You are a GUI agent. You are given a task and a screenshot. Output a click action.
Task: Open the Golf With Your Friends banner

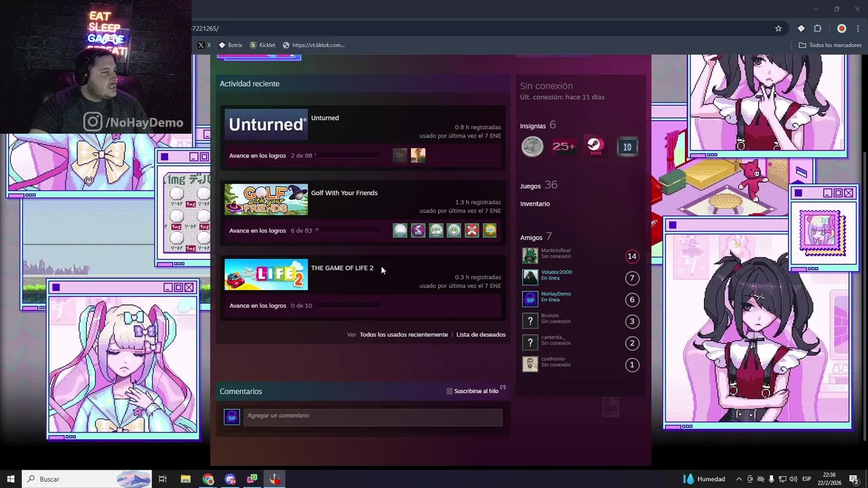coord(266,199)
